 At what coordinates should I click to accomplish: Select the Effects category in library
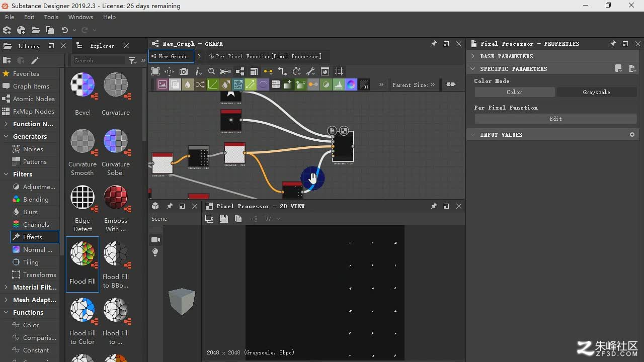coord(34,237)
